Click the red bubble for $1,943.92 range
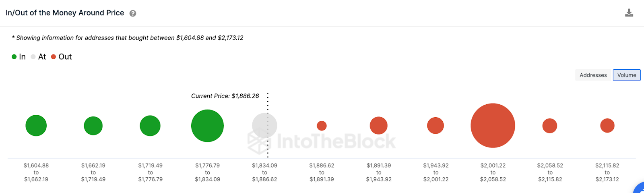 tap(436, 126)
